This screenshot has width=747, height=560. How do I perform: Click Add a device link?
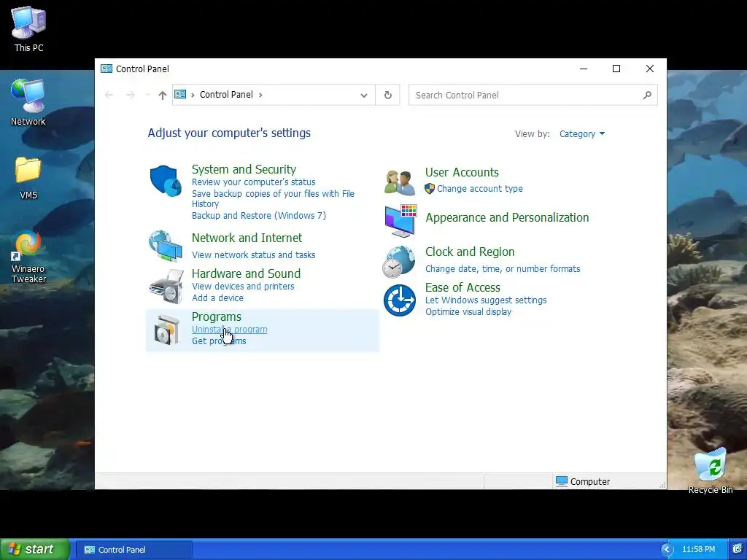click(x=217, y=297)
